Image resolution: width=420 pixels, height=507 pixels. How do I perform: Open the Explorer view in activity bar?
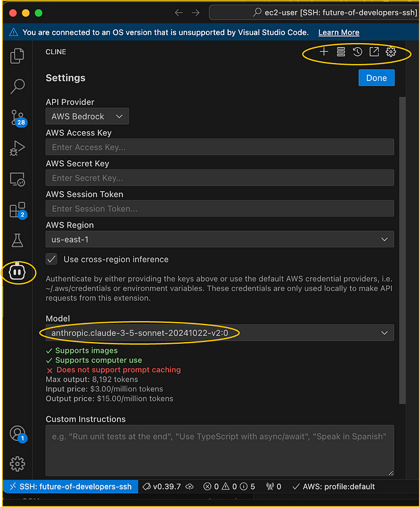click(x=17, y=56)
